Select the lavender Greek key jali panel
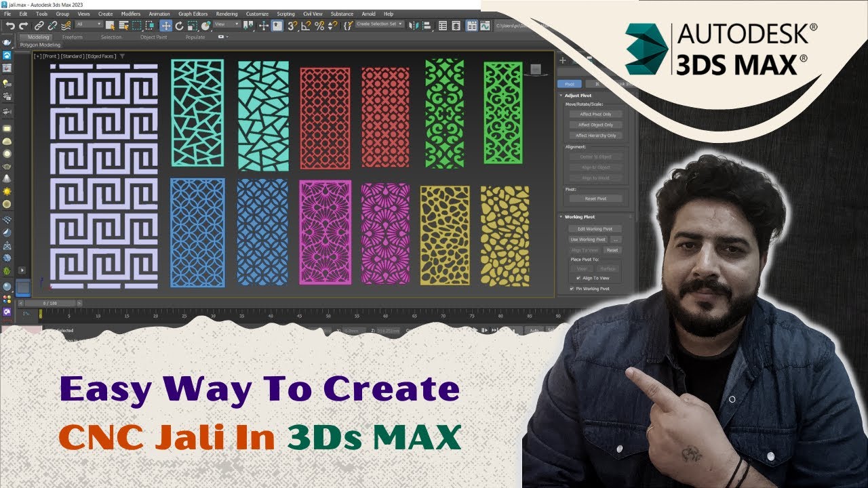The height and width of the screenshot is (488, 868). tap(103, 176)
